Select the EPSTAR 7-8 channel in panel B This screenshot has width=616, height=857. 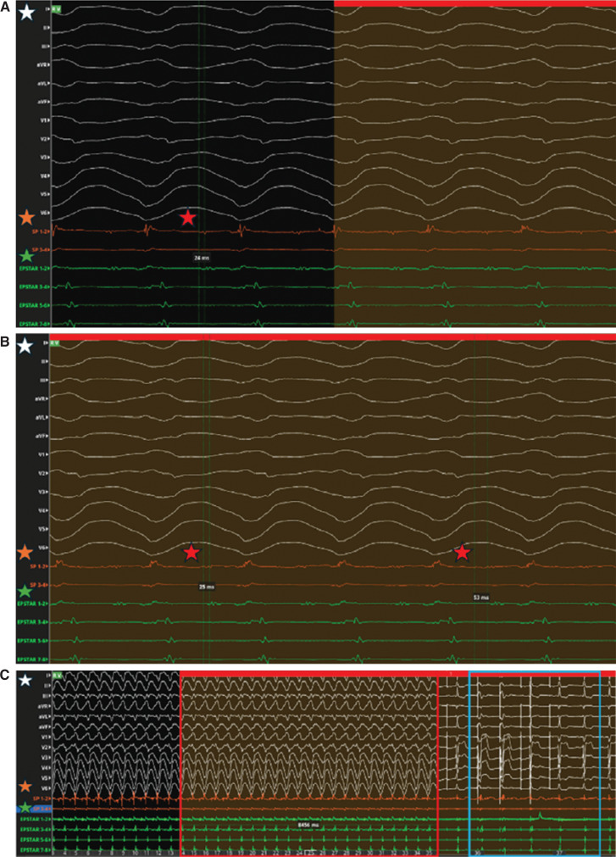pyautogui.click(x=37, y=658)
